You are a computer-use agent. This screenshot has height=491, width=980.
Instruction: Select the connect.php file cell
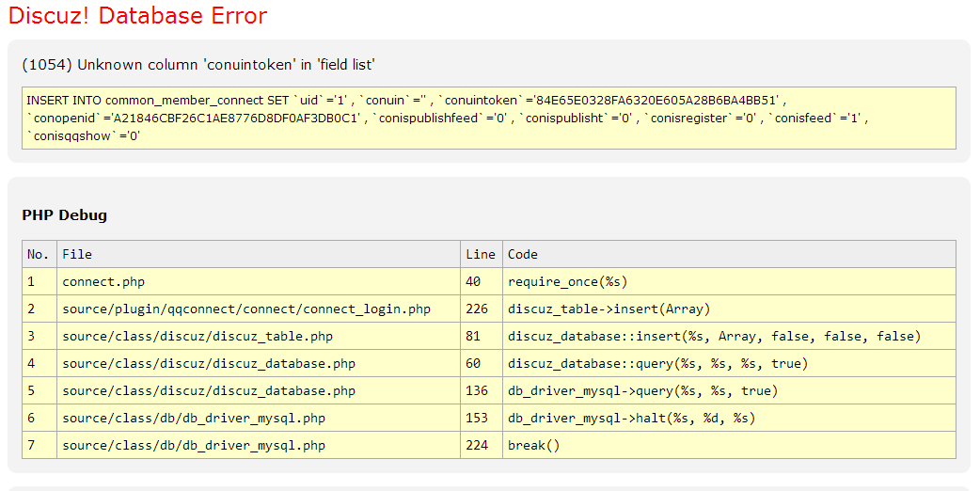(103, 281)
